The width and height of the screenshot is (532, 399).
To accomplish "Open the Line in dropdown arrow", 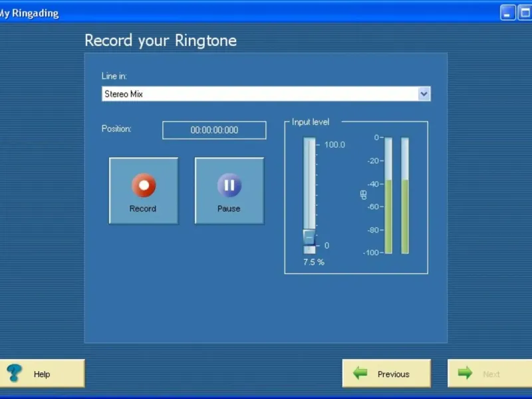I will tap(424, 94).
